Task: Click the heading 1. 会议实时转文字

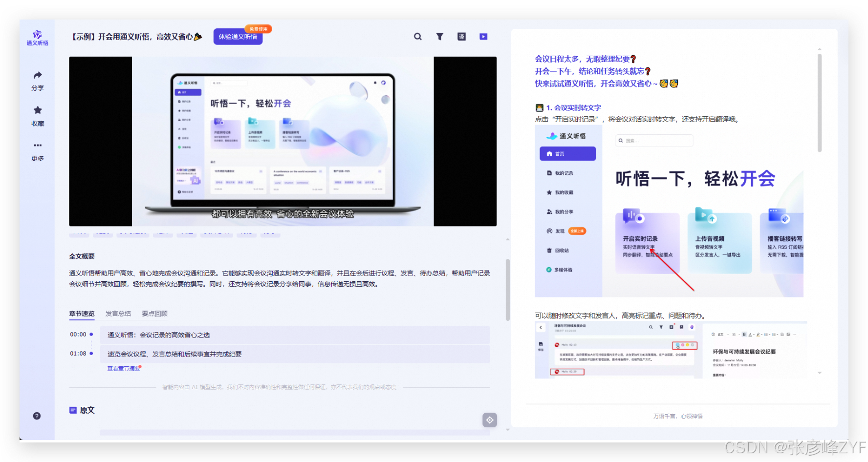Action: (x=574, y=108)
